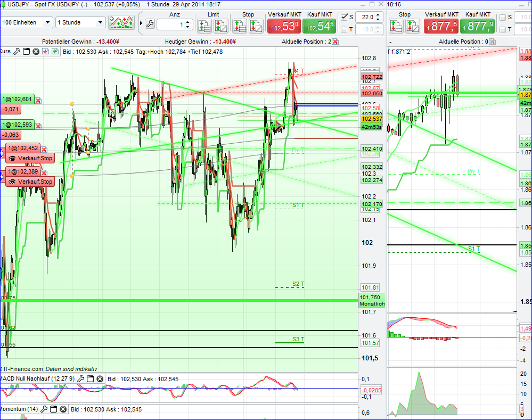Open Momentum (14) settings wrench

45,409
